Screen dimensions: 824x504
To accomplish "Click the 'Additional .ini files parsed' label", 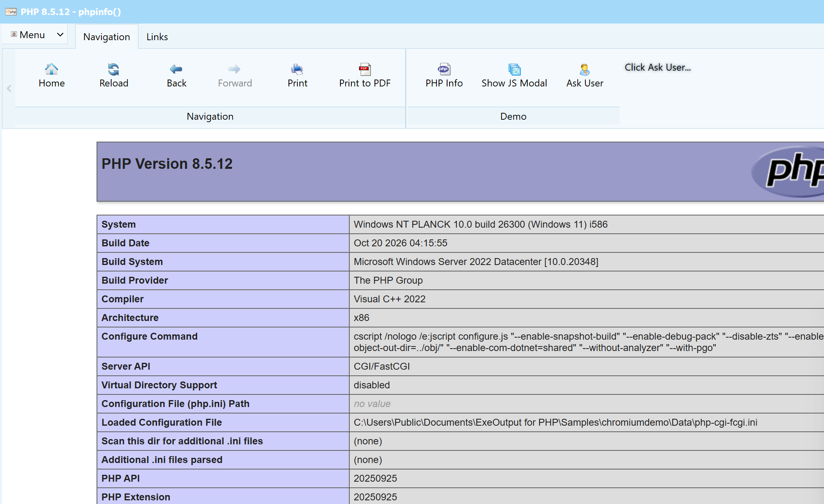I will click(162, 460).
